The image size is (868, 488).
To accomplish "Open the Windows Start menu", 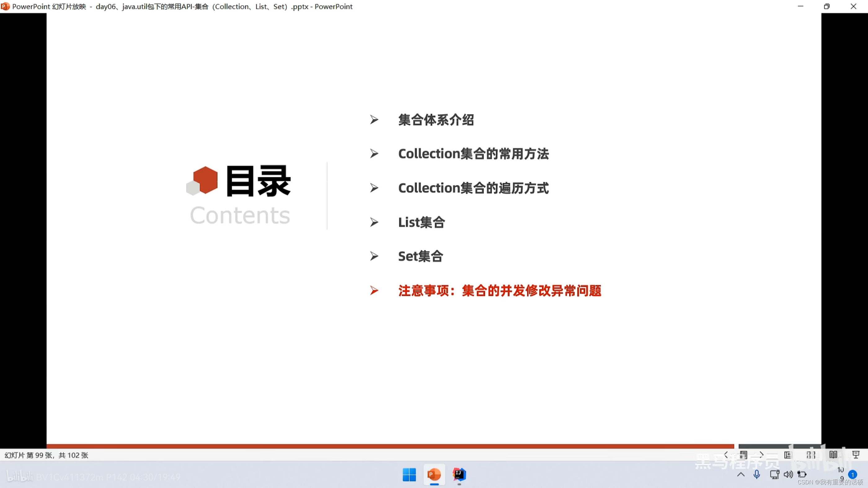I will (409, 475).
